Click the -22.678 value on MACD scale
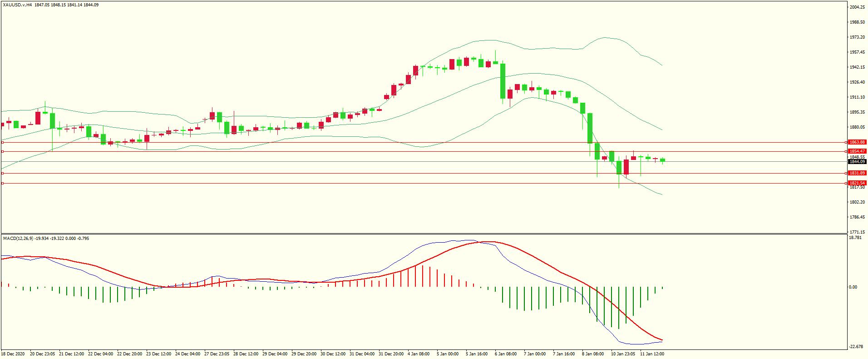Image resolution: width=868 pixels, height=359 pixels. tap(855, 347)
